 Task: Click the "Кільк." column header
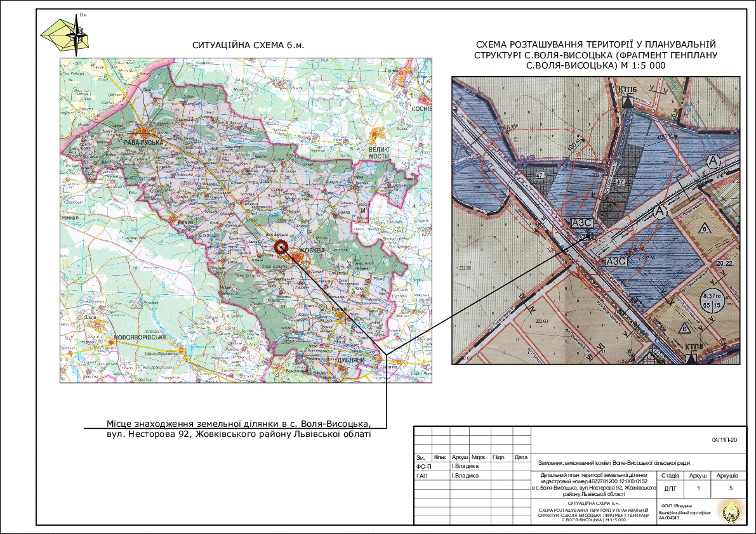coord(441,457)
